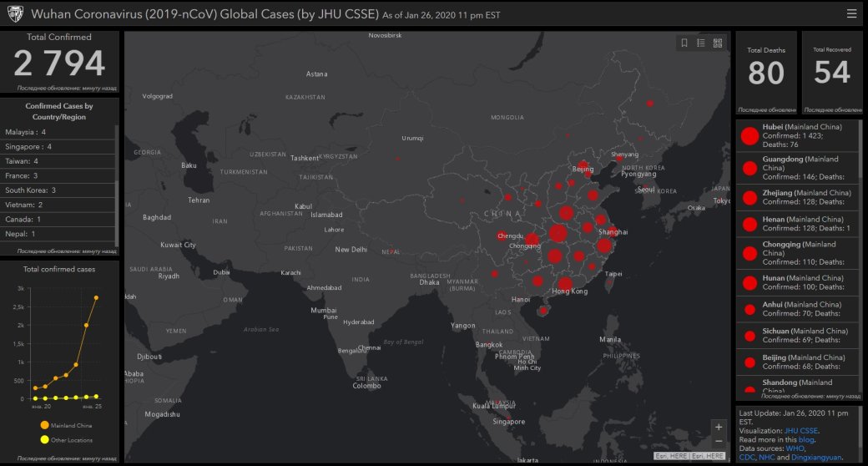Select the Hubei (Mainland China) entry text
The height and width of the screenshot is (466, 868).
pyautogui.click(x=801, y=136)
